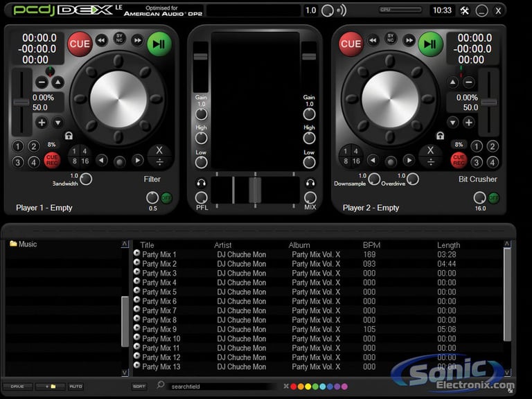Screen dimensions: 532x399
Task: Toggle the key lock icon on Player 1
Action: pos(69,136)
